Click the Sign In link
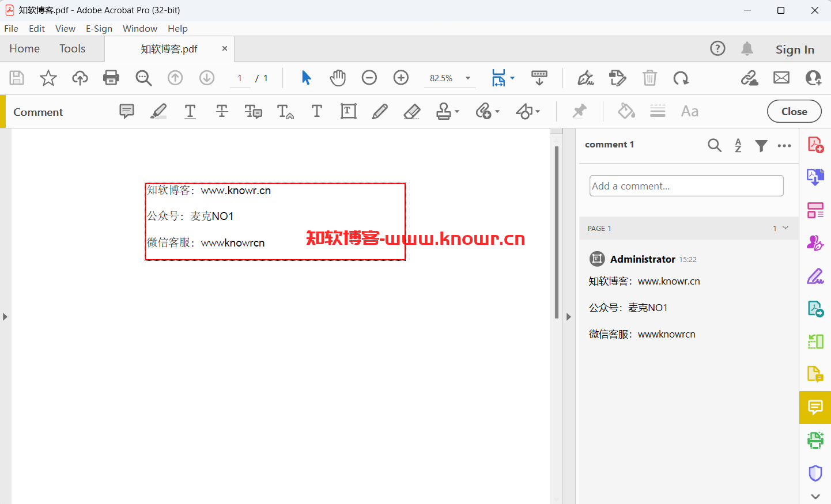 click(x=795, y=50)
